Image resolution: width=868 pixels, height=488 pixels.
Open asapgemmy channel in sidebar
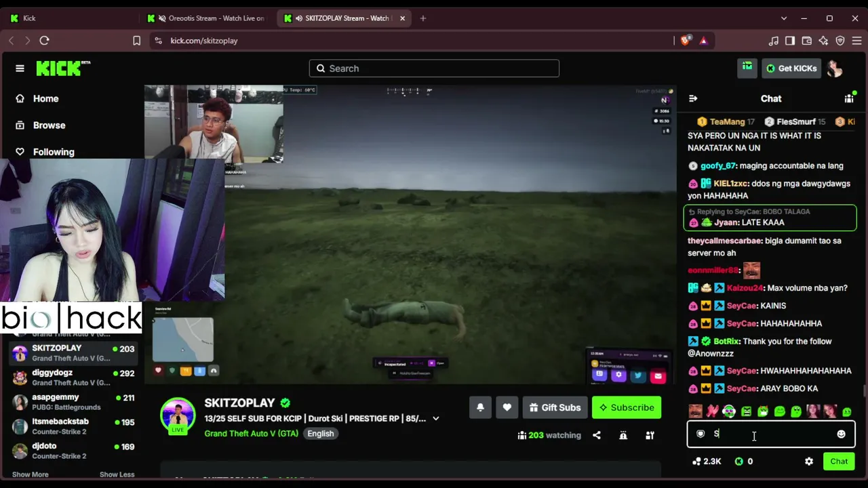pyautogui.click(x=73, y=402)
